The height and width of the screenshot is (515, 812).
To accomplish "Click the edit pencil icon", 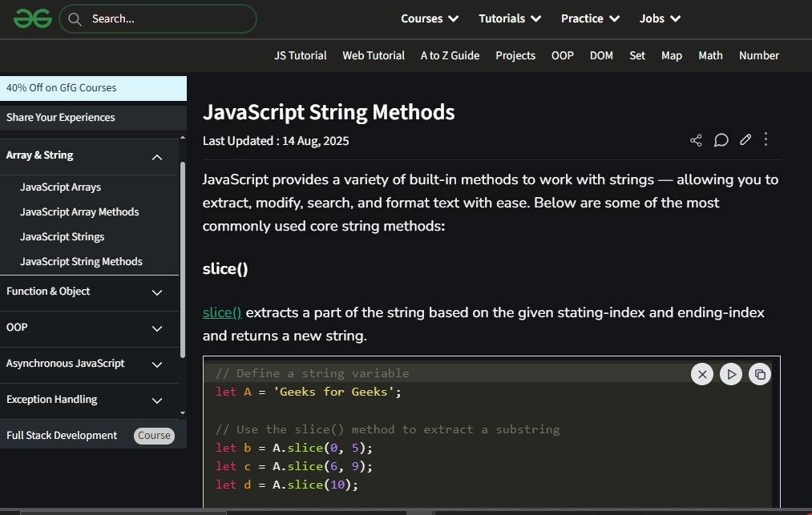I will [745, 139].
